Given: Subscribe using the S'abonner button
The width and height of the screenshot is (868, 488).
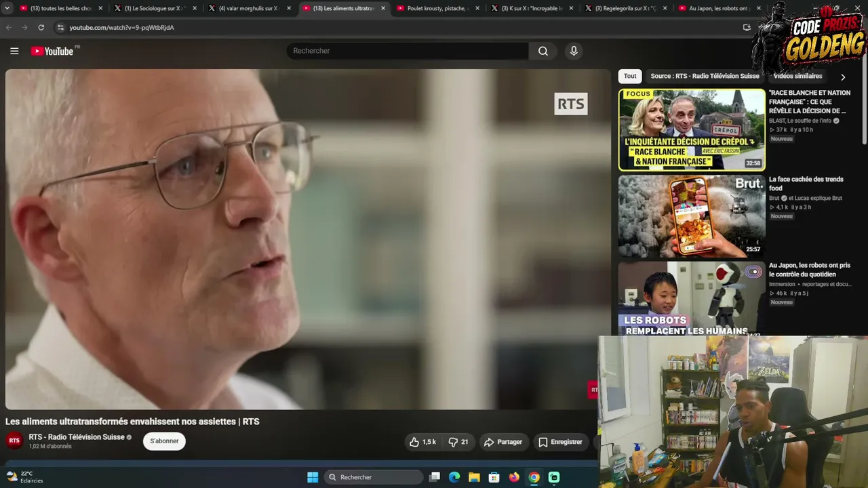Looking at the screenshot, I should tap(164, 441).
